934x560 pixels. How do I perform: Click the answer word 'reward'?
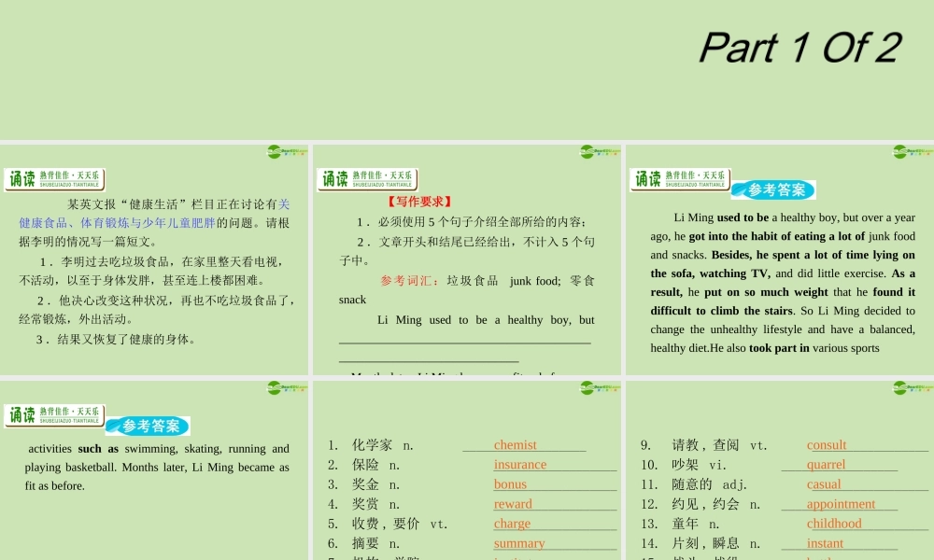click(x=513, y=503)
